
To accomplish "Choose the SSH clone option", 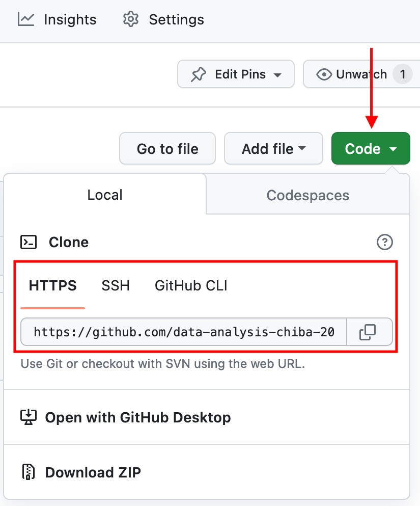I will pyautogui.click(x=116, y=286).
